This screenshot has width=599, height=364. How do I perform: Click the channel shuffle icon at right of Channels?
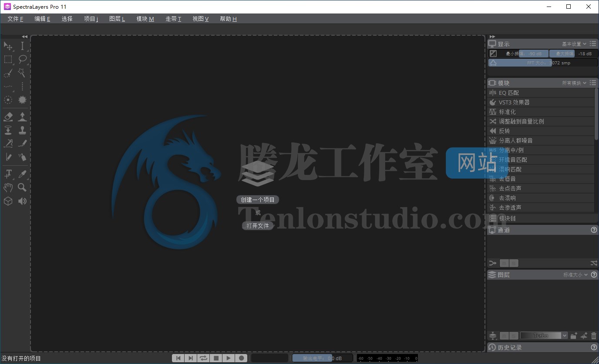[594, 263]
